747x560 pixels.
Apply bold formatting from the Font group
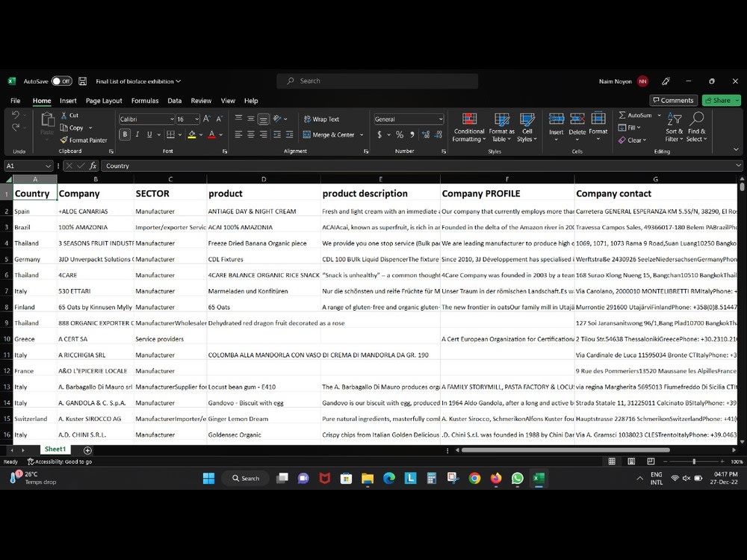pyautogui.click(x=125, y=134)
